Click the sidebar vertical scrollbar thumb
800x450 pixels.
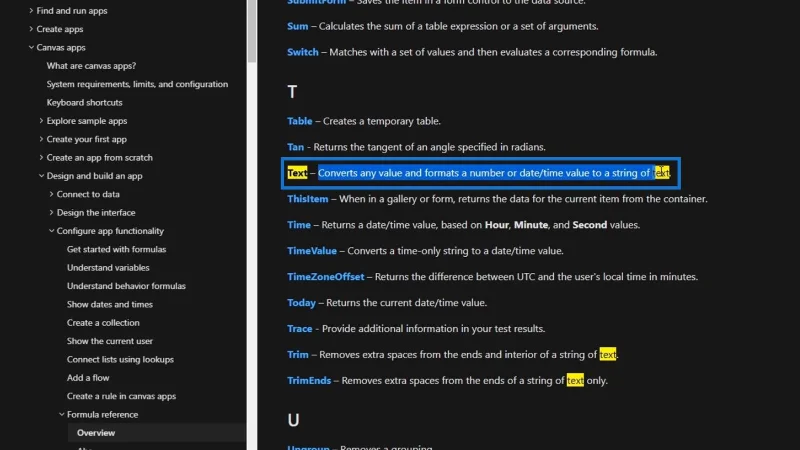[x=252, y=31]
